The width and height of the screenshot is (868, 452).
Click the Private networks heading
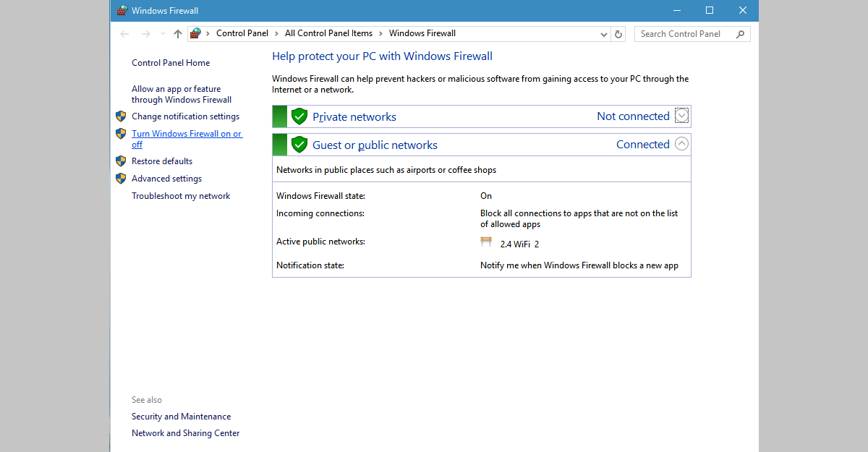354,117
